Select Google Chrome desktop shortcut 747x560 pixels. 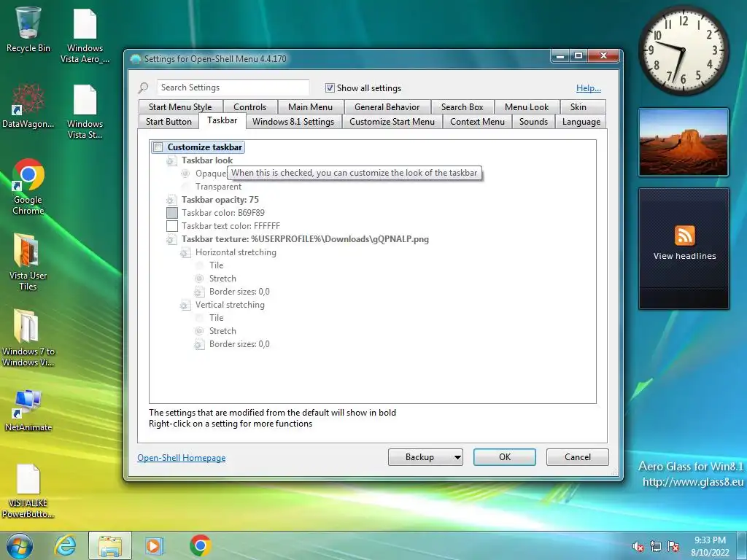click(28, 186)
